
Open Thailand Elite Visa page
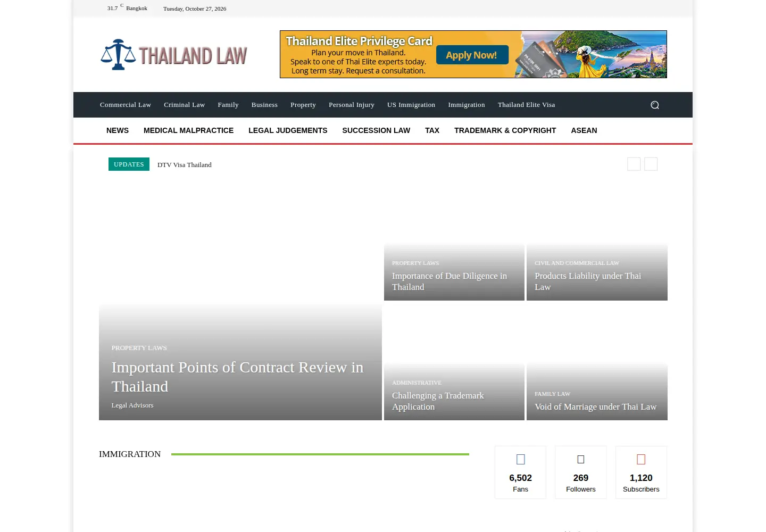[x=526, y=105]
